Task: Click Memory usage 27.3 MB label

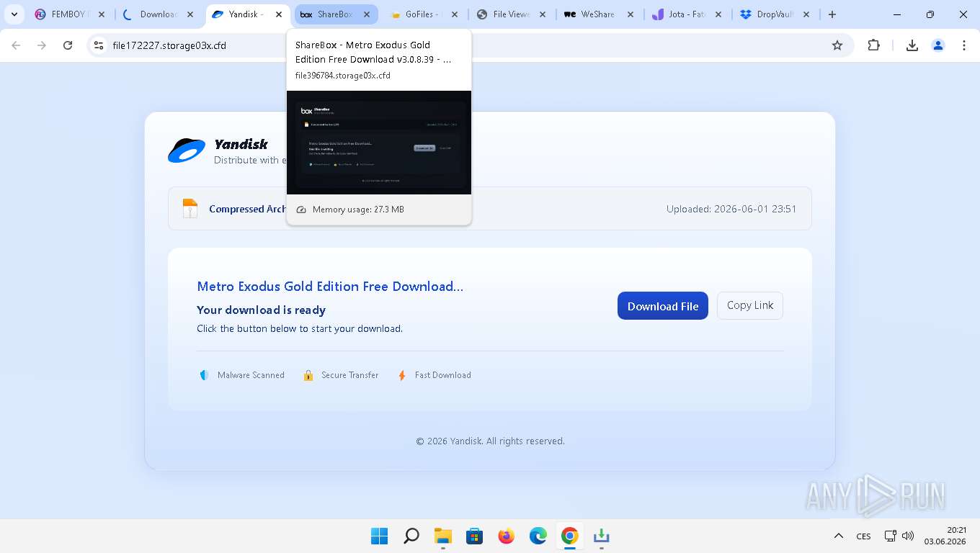Action: (358, 210)
